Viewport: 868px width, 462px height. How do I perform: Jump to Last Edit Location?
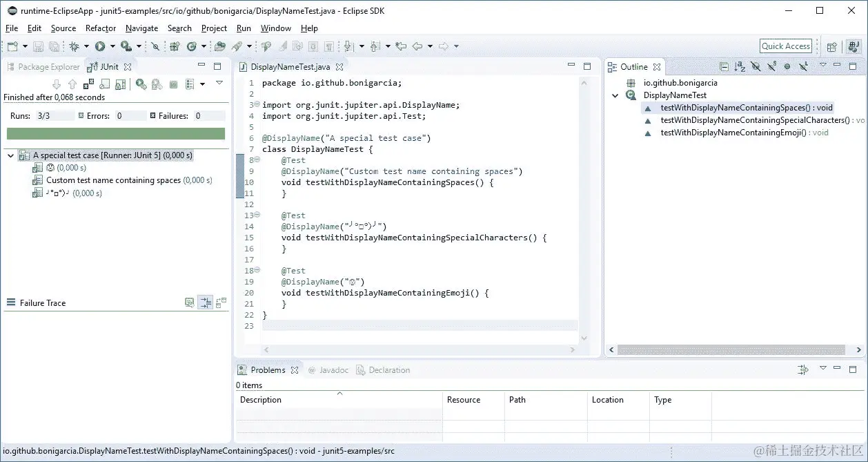coord(401,46)
